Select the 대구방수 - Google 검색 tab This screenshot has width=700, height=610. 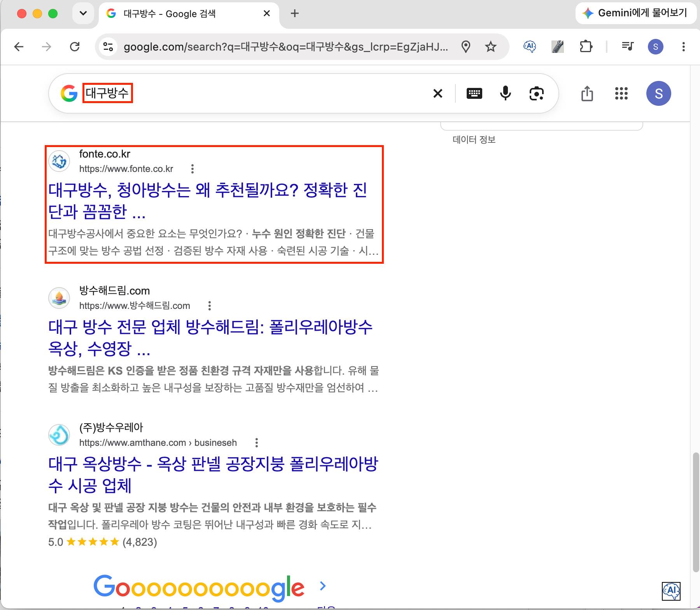(189, 14)
